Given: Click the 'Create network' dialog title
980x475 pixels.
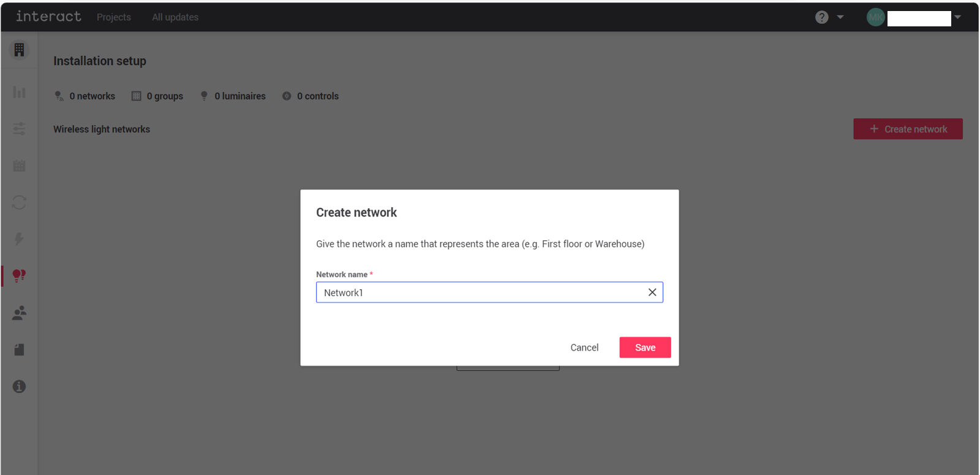Looking at the screenshot, I should [356, 213].
